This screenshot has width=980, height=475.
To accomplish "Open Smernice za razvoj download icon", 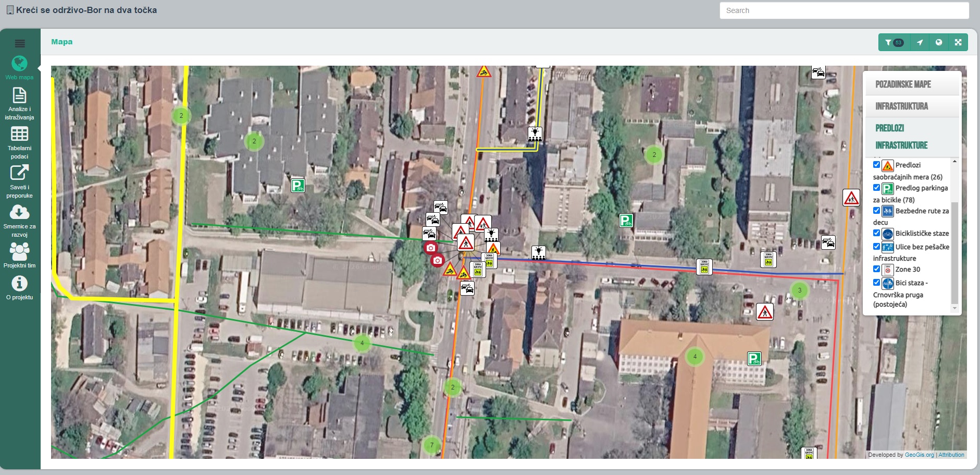I will pos(19,212).
